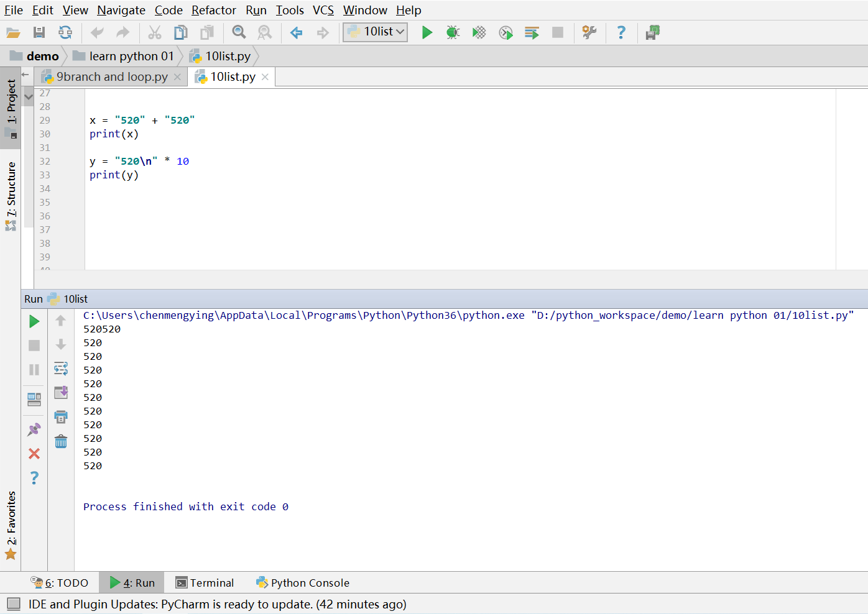
Task: Toggle soft-wrap in Run console
Action: tap(61, 369)
